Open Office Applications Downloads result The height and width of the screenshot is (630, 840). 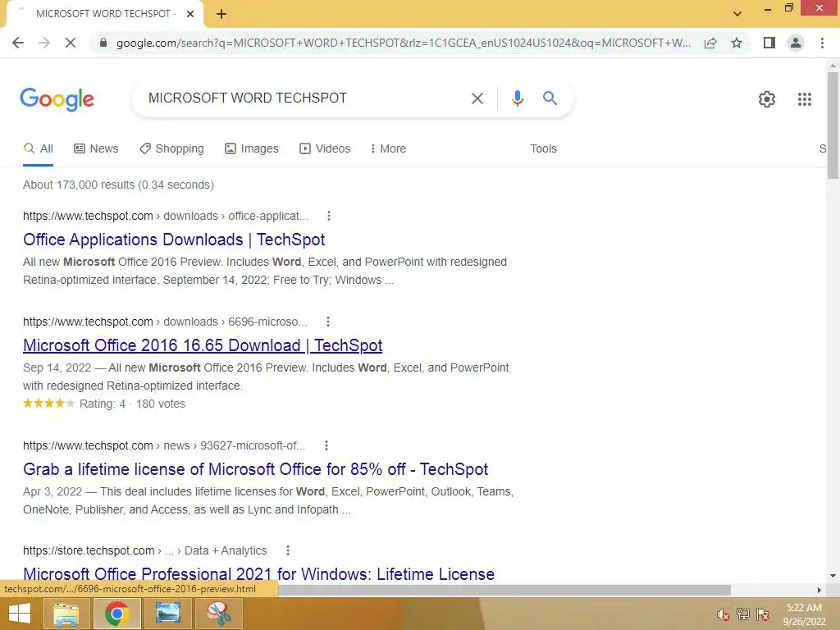tap(174, 240)
